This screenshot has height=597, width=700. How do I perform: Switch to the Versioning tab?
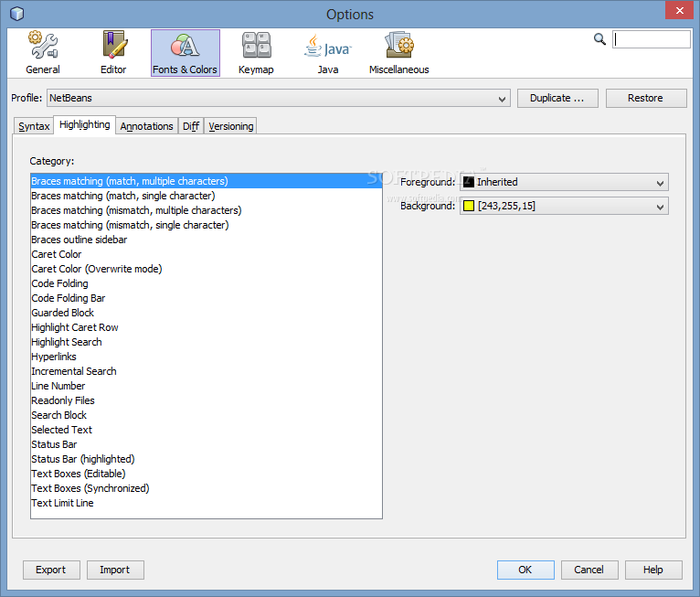pos(231,126)
